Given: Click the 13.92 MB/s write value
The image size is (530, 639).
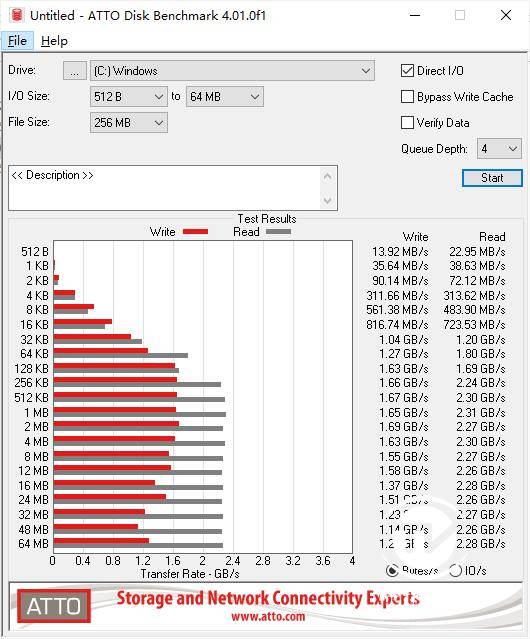Looking at the screenshot, I should point(400,251).
